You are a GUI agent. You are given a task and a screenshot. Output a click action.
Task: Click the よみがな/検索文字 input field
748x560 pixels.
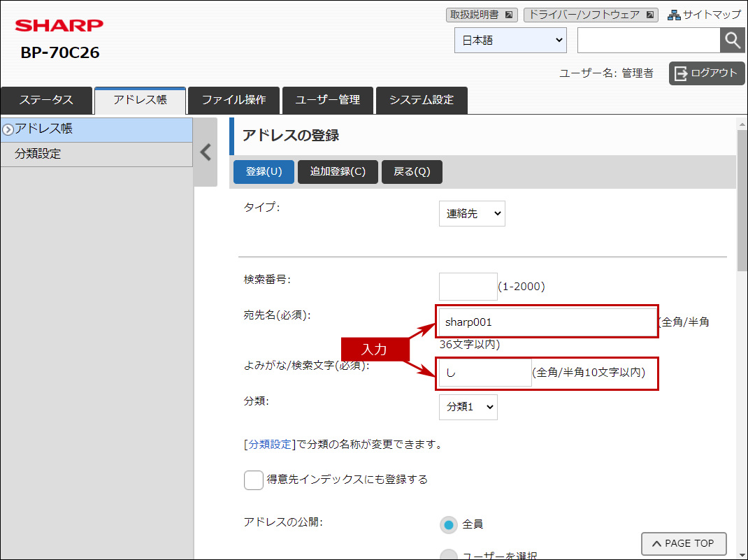484,373
